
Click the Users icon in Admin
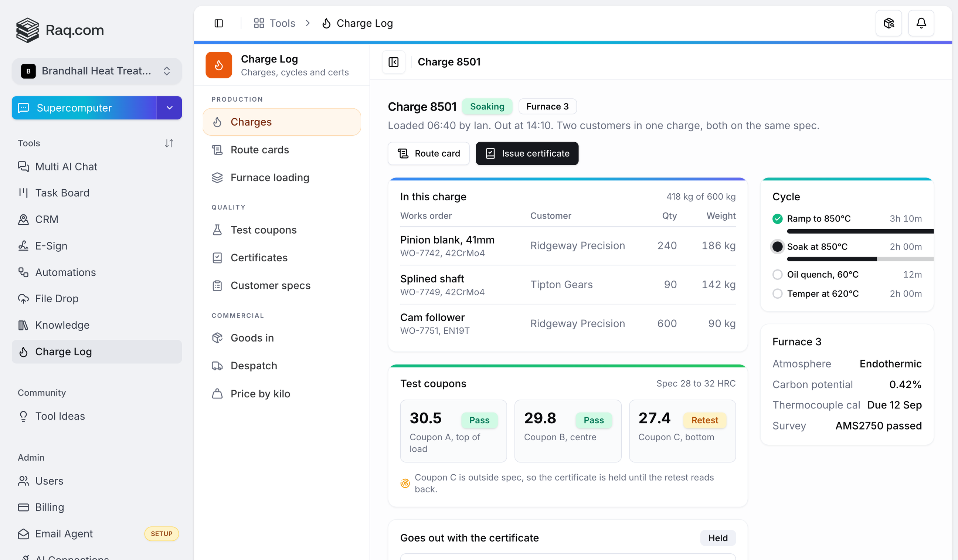tap(23, 481)
